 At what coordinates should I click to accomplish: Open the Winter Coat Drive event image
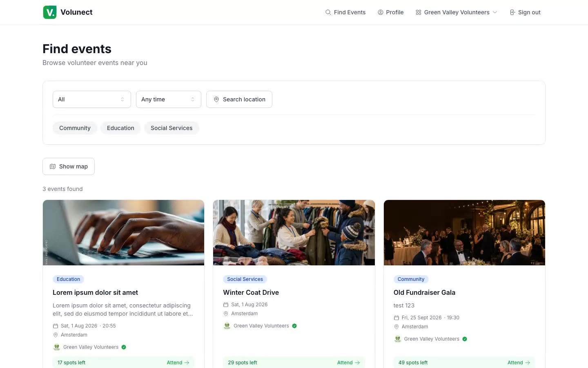294,233
